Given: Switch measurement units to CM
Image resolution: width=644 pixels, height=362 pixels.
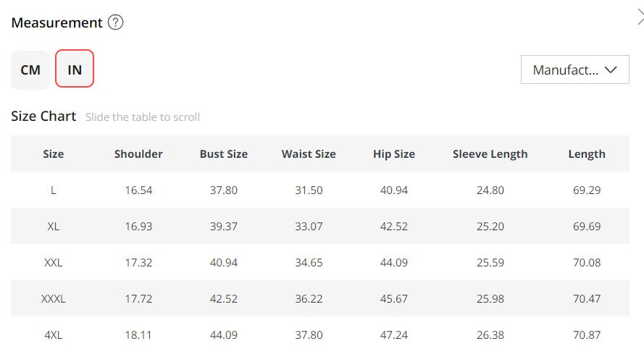Looking at the screenshot, I should (x=30, y=70).
